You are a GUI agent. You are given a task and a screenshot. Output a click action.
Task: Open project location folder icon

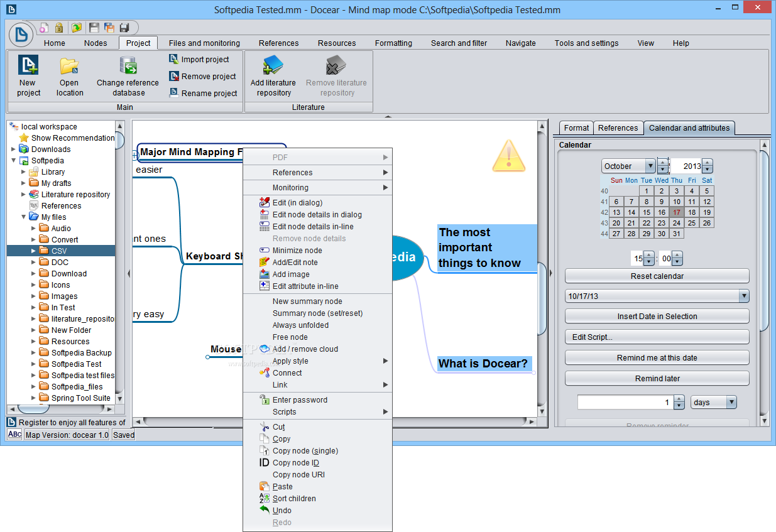[x=69, y=65]
